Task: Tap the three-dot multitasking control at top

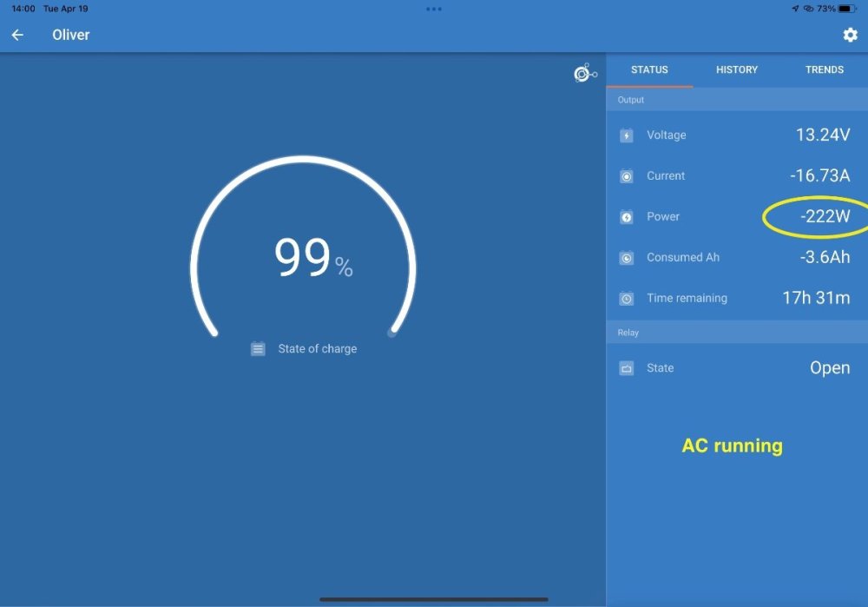Action: tap(434, 9)
